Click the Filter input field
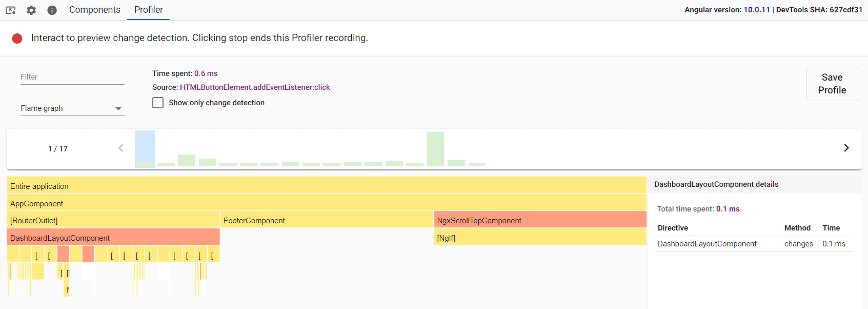This screenshot has height=309, width=868. (72, 77)
